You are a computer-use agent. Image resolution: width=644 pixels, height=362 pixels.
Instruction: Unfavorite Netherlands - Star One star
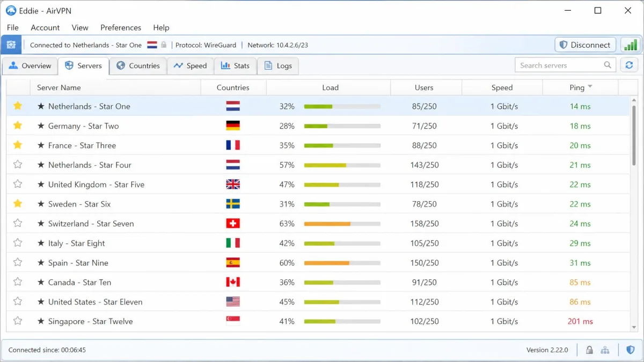[x=18, y=106]
